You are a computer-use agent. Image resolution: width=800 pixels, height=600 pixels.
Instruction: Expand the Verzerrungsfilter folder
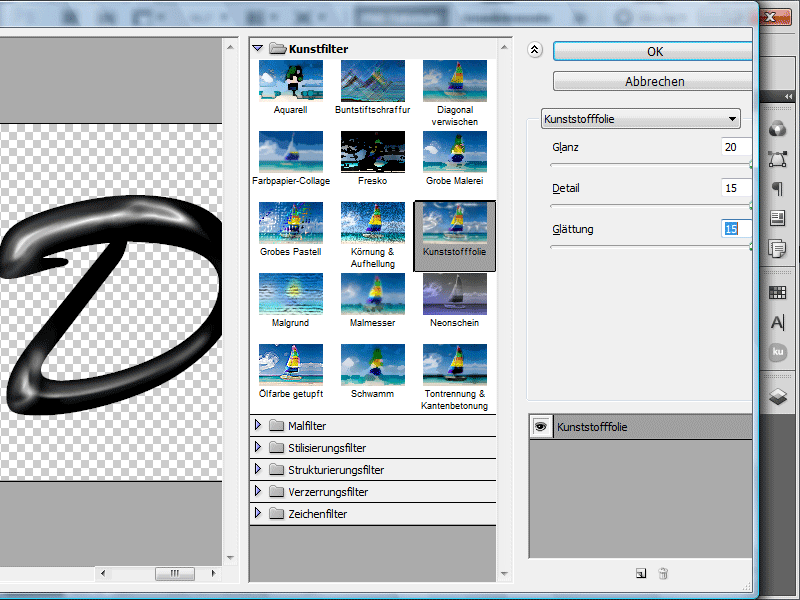pyautogui.click(x=258, y=491)
